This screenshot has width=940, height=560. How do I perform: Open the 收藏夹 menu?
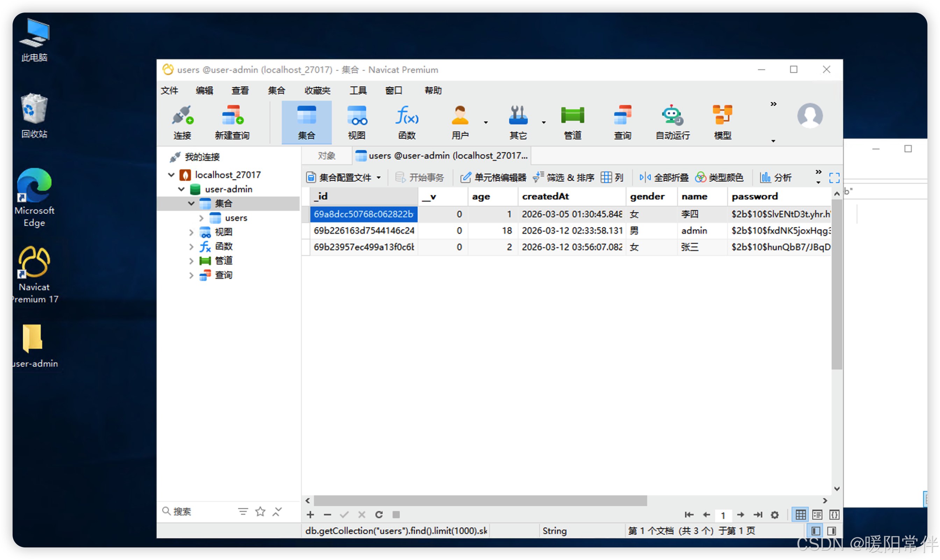coord(318,91)
